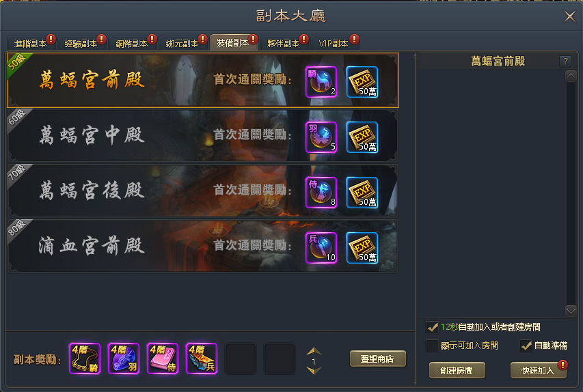The image size is (583, 392).
Task: Click the room list scroll down arrow
Action: 571,311
